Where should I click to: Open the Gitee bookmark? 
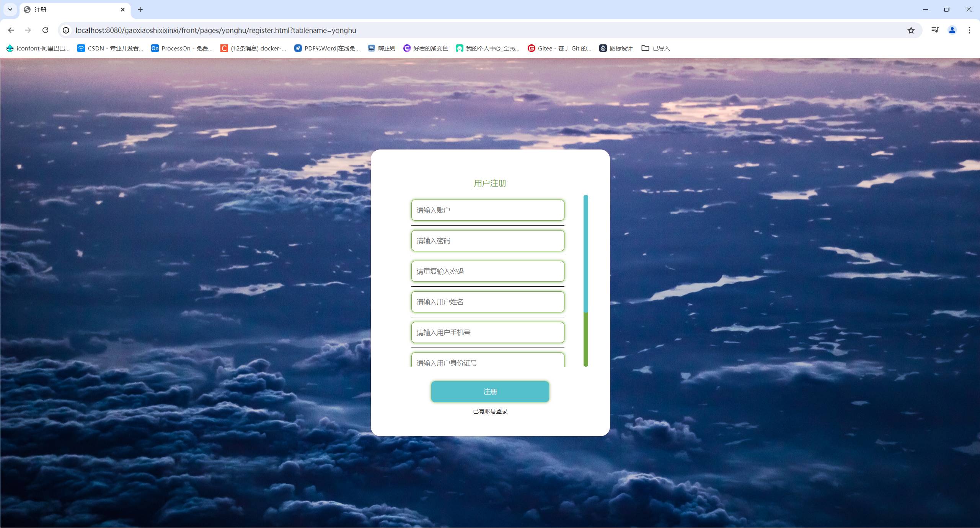coord(559,48)
